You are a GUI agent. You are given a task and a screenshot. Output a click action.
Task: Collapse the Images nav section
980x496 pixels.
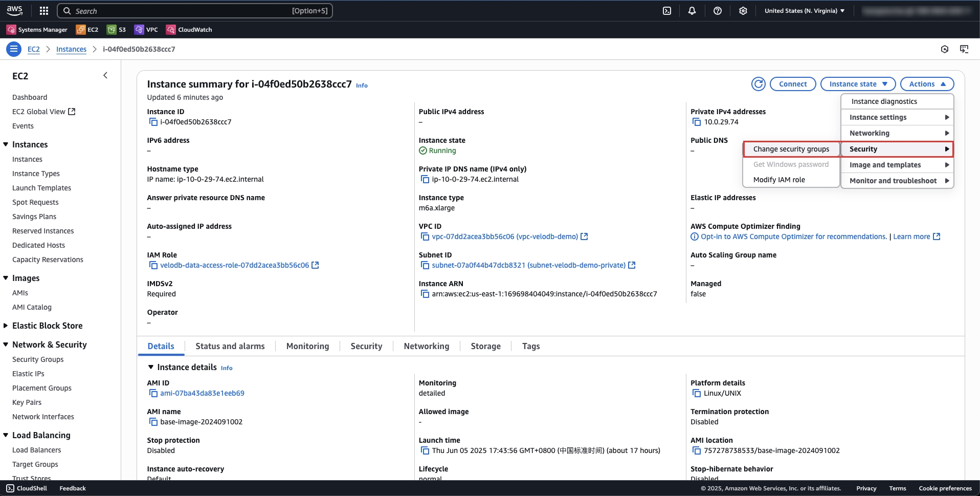coord(6,278)
